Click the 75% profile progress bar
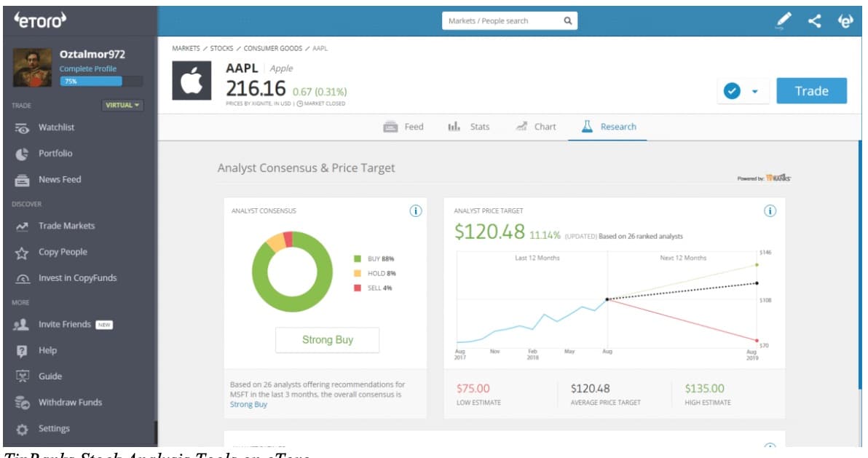Image resolution: width=868 pixels, height=458 pixels. [101, 81]
